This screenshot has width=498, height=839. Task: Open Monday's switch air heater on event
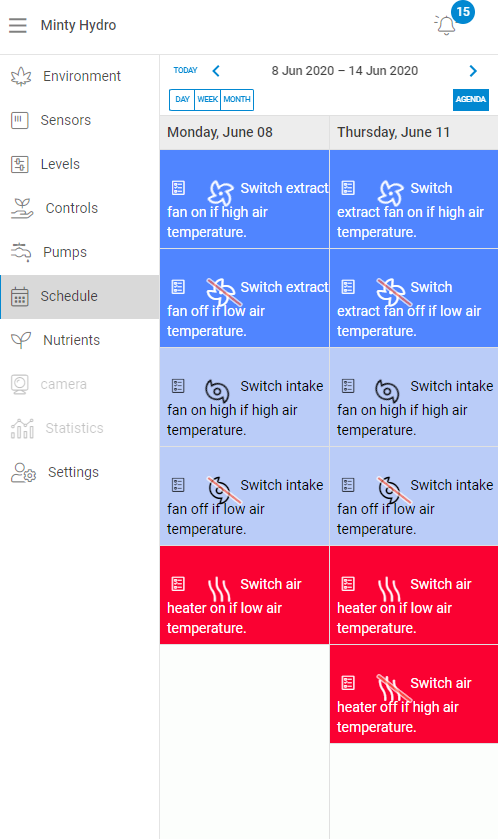click(244, 595)
